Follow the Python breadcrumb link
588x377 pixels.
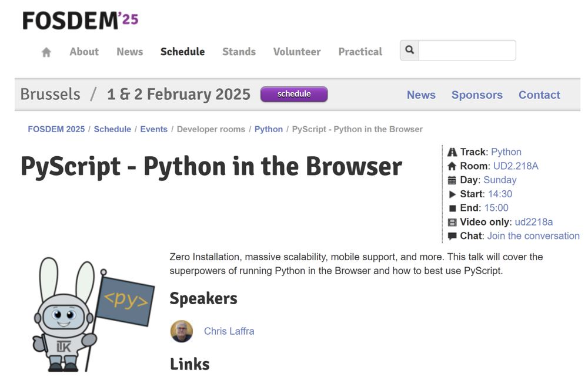(x=269, y=129)
